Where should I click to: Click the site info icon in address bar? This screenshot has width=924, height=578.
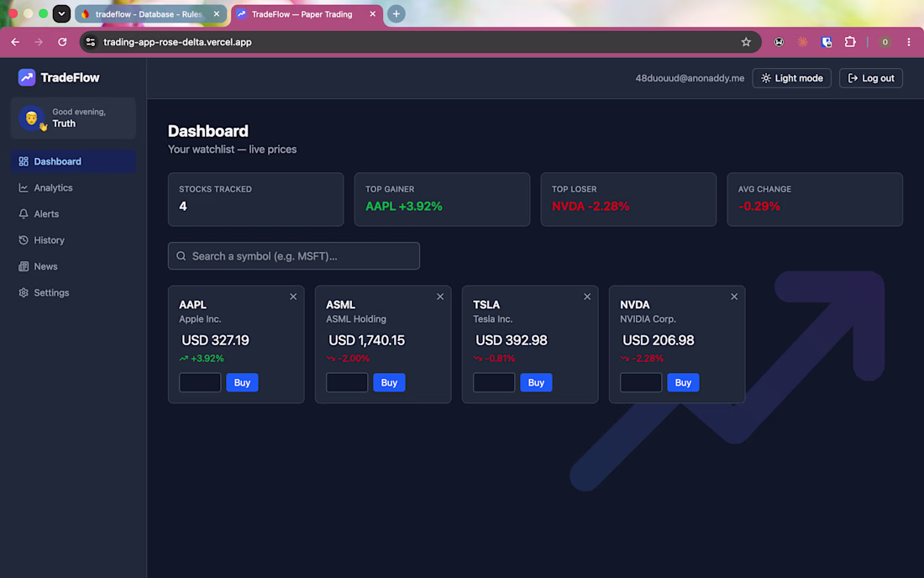[x=91, y=42]
